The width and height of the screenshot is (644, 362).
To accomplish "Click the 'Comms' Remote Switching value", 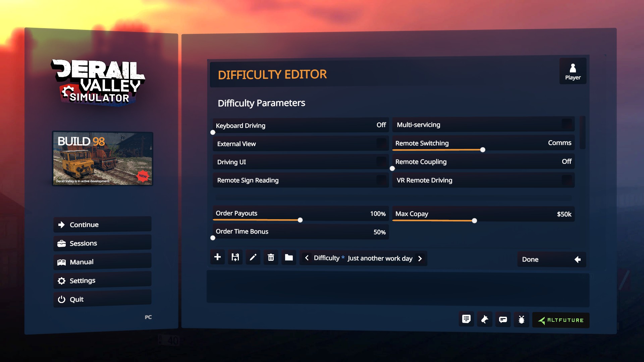I will 559,143.
